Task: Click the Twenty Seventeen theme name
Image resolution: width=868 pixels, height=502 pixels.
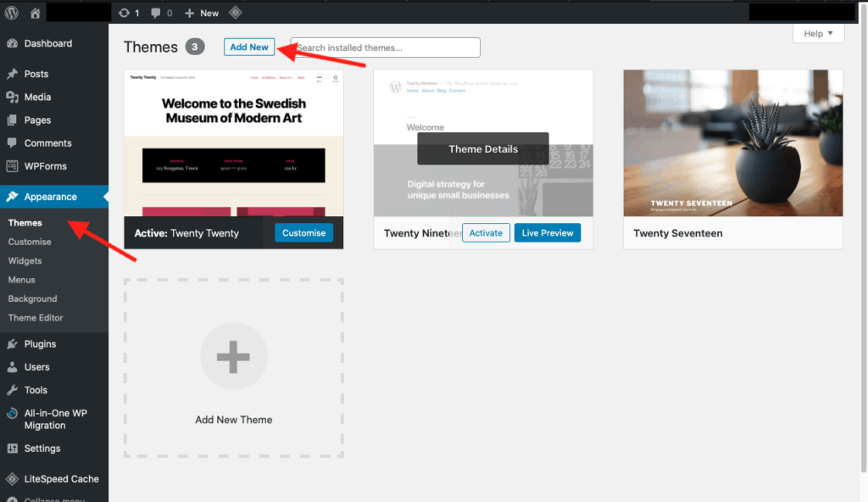Action: (677, 233)
